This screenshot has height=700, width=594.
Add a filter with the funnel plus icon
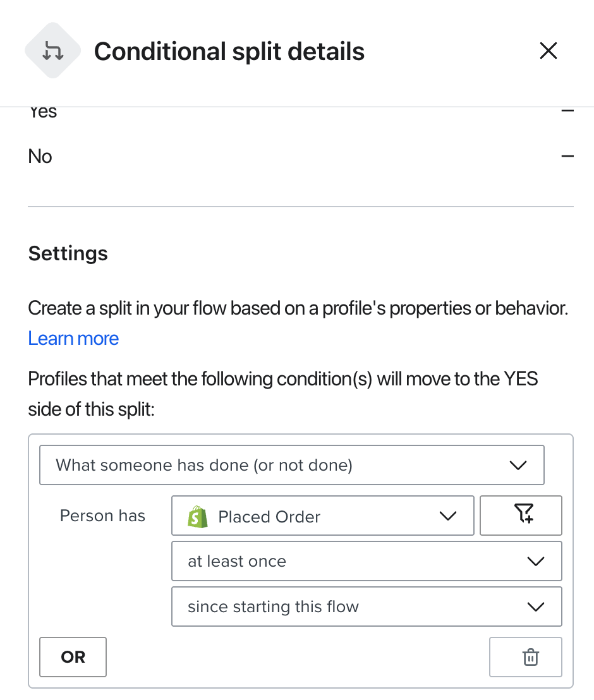point(521,516)
